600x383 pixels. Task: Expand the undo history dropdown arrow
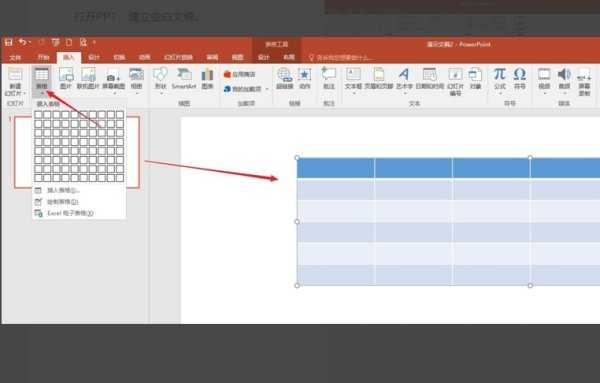(x=29, y=42)
